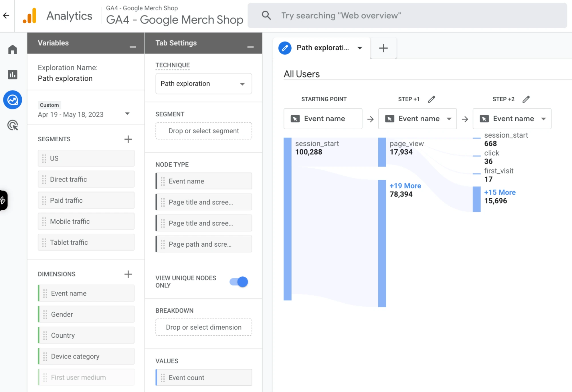Open the Home sidebar icon

click(x=13, y=50)
